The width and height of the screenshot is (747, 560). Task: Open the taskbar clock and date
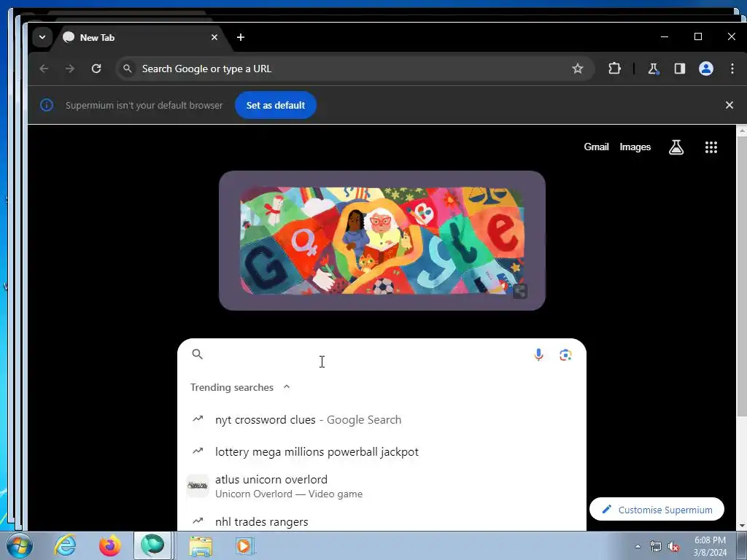click(x=710, y=546)
